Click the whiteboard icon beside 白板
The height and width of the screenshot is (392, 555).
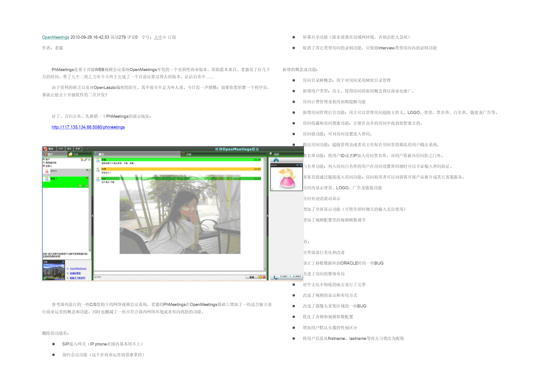(183, 154)
